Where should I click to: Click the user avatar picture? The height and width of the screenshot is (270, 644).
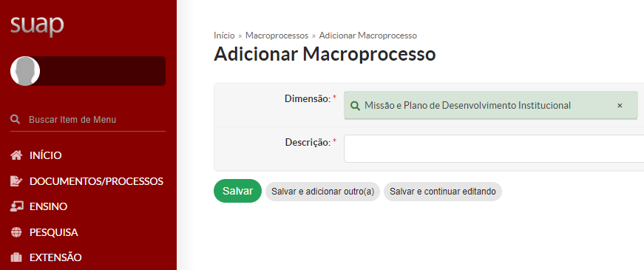pyautogui.click(x=25, y=71)
